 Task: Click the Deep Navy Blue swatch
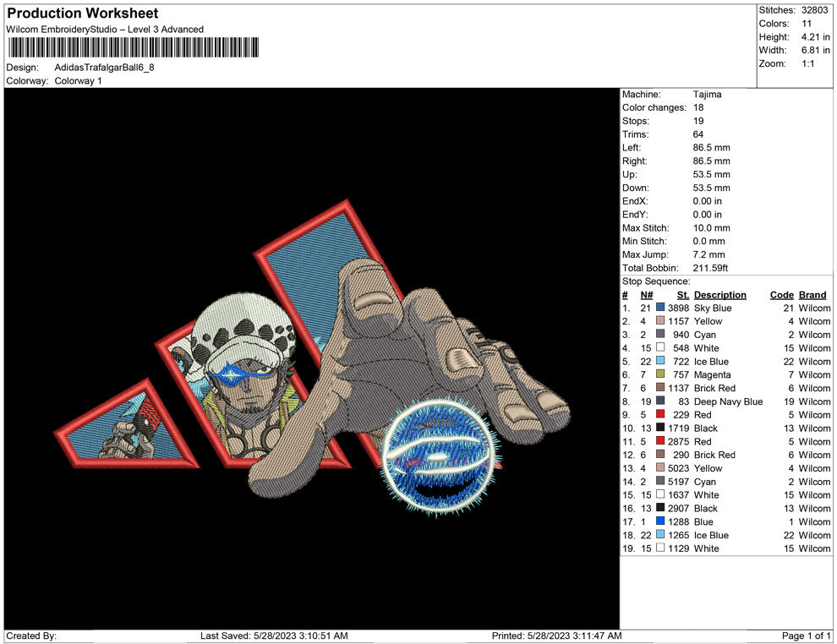660,401
